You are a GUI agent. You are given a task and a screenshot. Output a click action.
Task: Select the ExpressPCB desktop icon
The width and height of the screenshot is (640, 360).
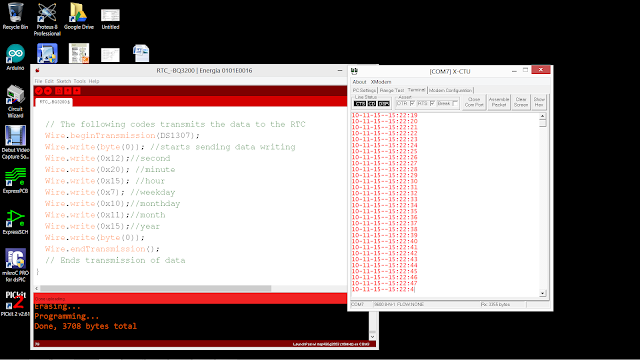click(15, 180)
